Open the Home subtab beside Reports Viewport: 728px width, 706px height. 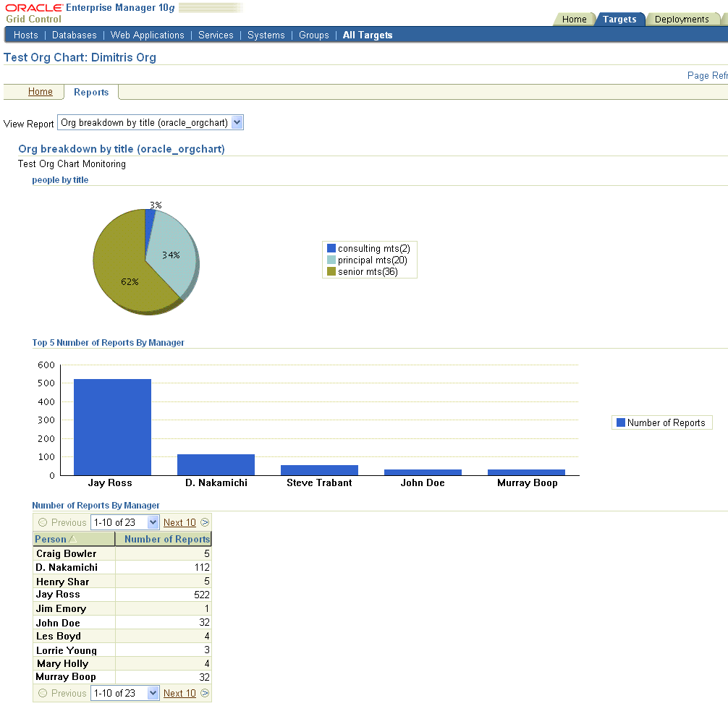click(41, 92)
